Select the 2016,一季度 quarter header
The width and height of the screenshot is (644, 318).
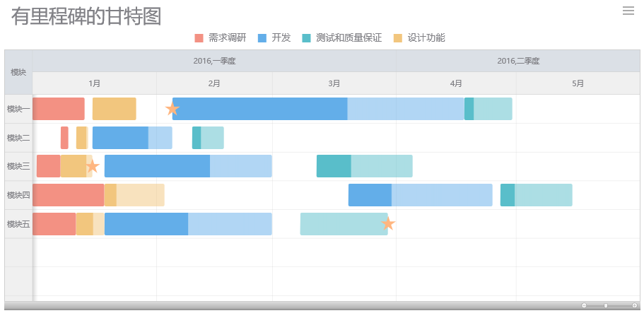(x=214, y=61)
